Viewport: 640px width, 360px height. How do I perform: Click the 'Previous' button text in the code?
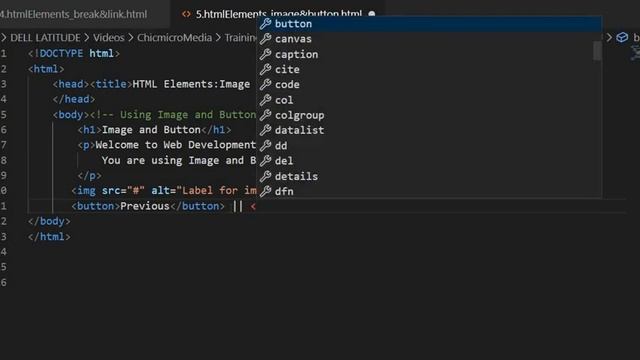(144, 206)
